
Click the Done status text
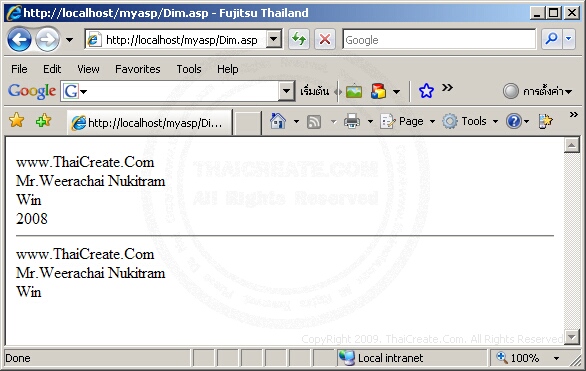point(18,358)
